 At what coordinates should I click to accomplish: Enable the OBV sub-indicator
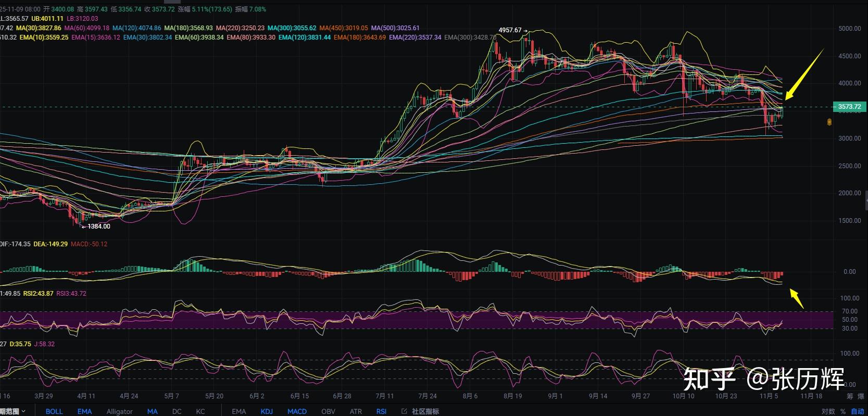(x=328, y=411)
